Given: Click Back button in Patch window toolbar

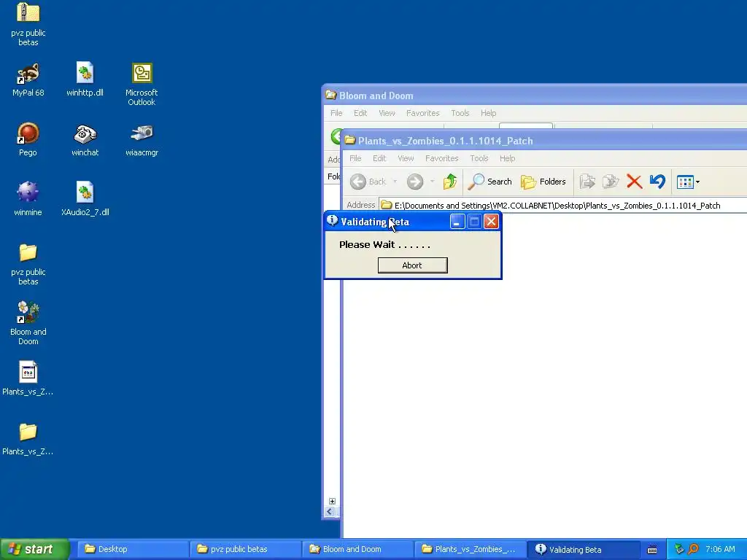Looking at the screenshot, I should point(368,182).
